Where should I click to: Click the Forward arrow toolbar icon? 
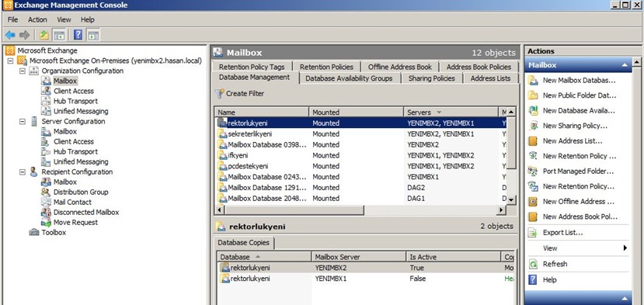coord(25,35)
